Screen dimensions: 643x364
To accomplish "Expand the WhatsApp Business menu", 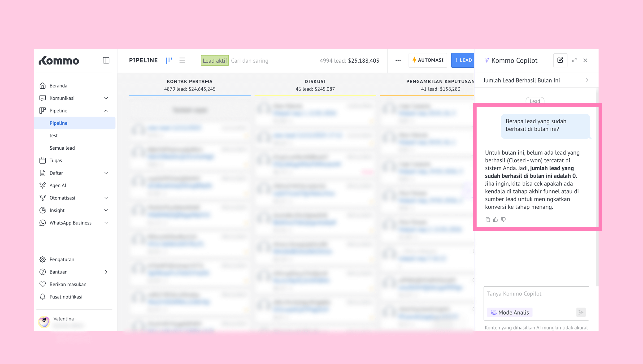I will click(x=106, y=223).
